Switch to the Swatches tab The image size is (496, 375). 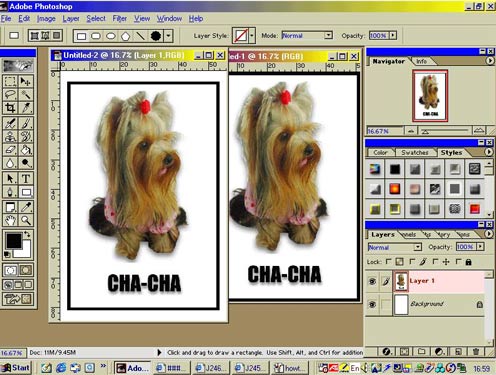[x=415, y=152]
